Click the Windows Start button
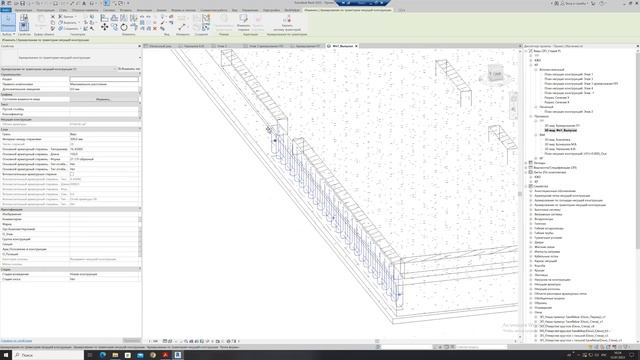This screenshot has width=640, height=360. (x=6, y=355)
